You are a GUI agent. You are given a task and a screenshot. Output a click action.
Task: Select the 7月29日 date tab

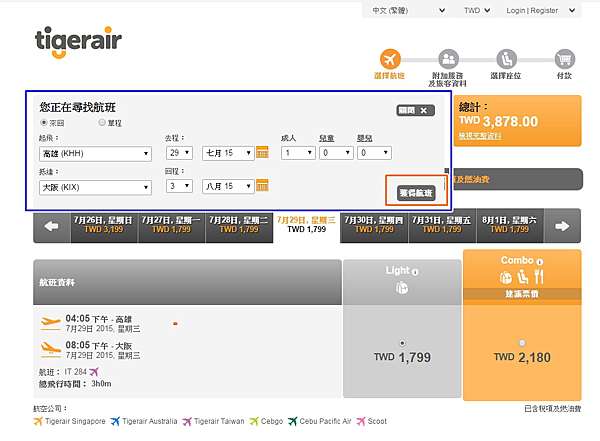307,226
